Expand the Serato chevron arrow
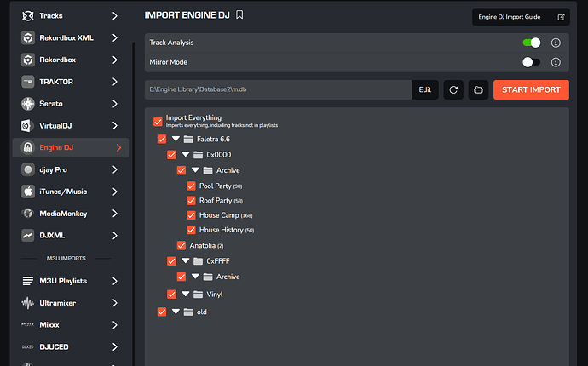This screenshot has width=588, height=366. (115, 104)
